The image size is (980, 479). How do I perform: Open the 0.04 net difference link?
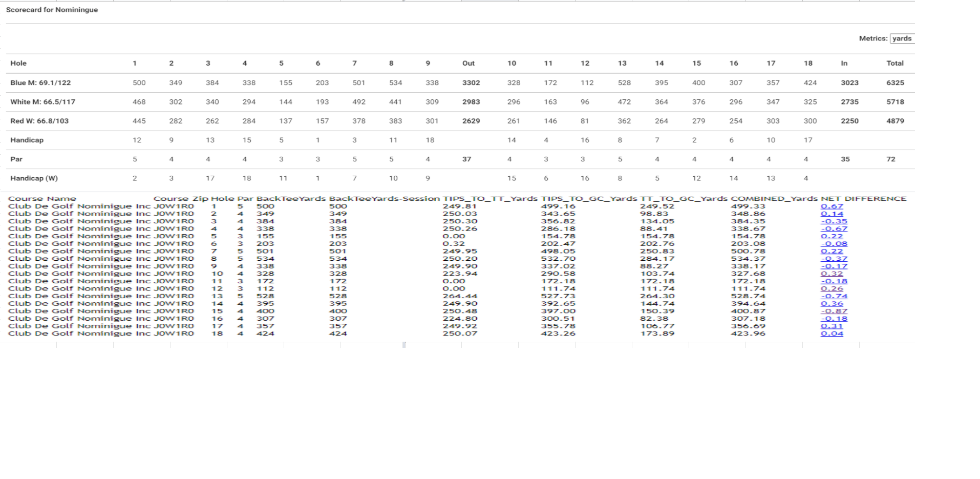point(832,334)
